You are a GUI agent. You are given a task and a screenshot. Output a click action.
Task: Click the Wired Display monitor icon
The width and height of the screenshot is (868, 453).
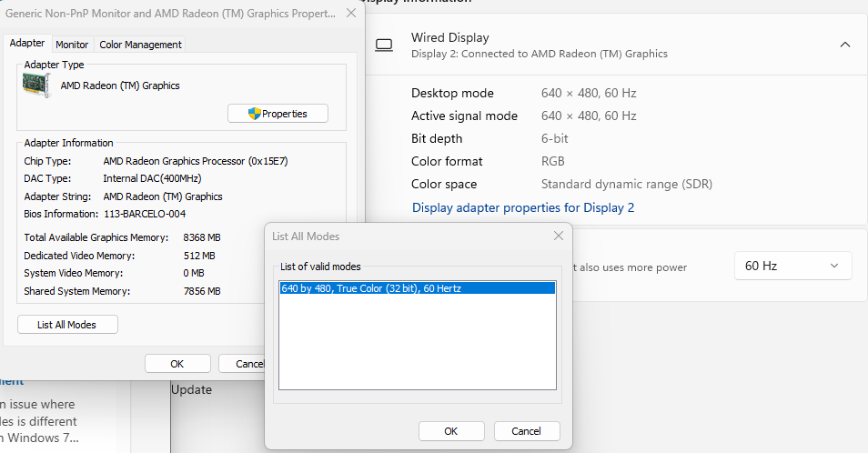pos(384,45)
